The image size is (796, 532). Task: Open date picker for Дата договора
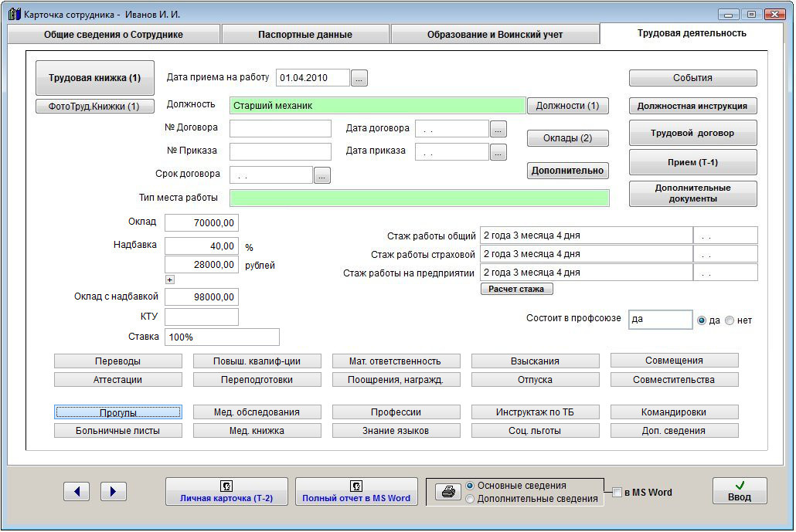(x=498, y=129)
